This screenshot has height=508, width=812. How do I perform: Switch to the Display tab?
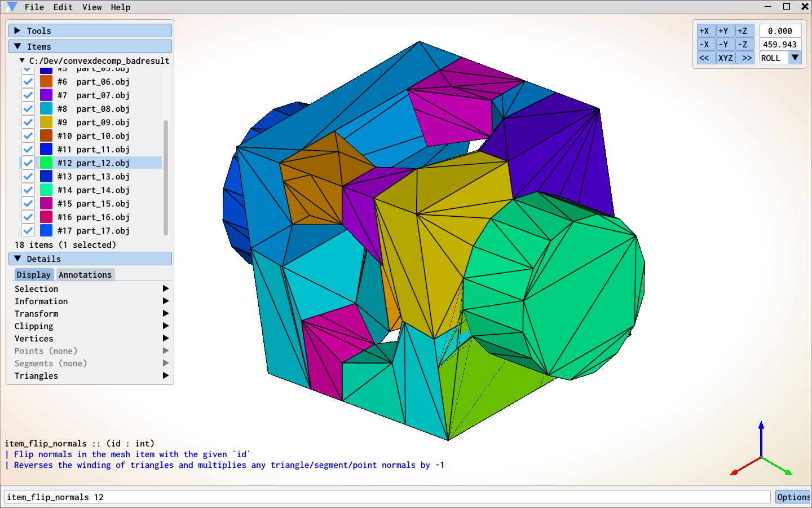(x=34, y=275)
